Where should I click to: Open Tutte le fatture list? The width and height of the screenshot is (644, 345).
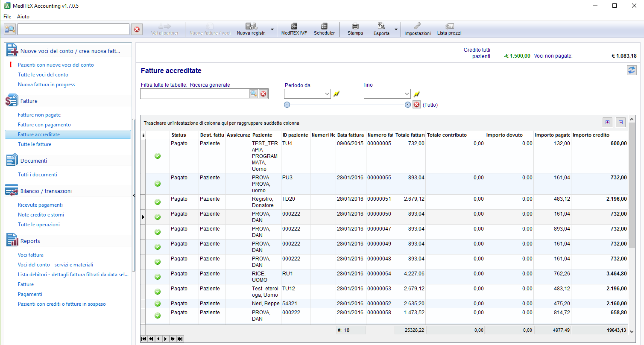tap(35, 144)
